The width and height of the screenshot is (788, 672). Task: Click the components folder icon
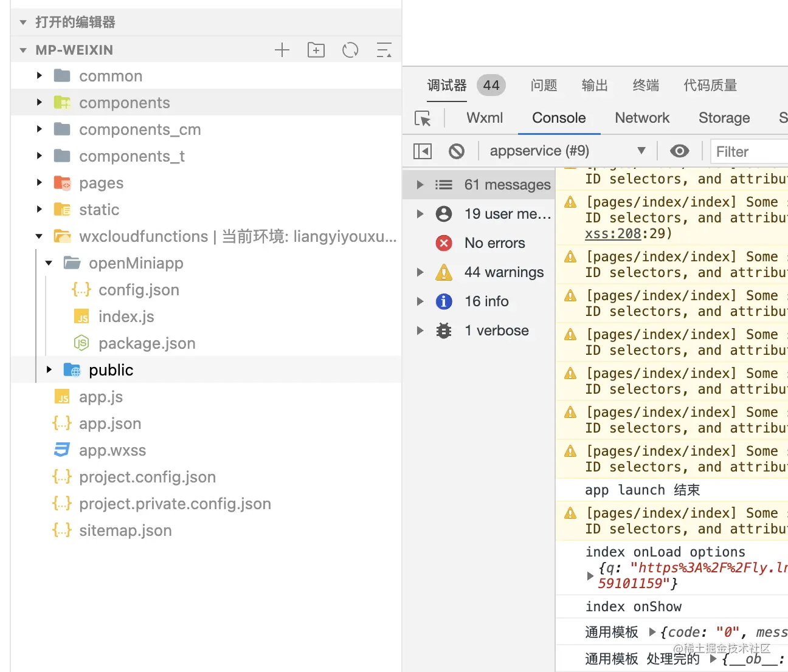62,103
